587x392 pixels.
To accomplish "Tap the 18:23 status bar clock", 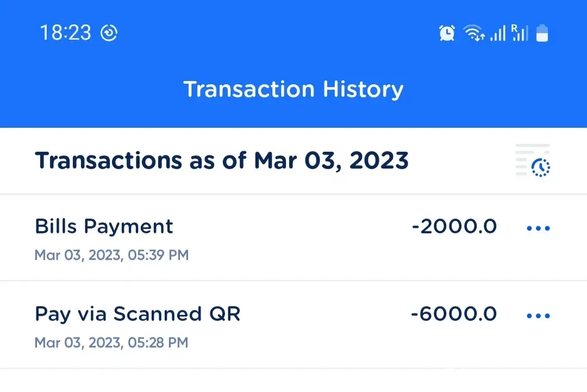I will (65, 33).
